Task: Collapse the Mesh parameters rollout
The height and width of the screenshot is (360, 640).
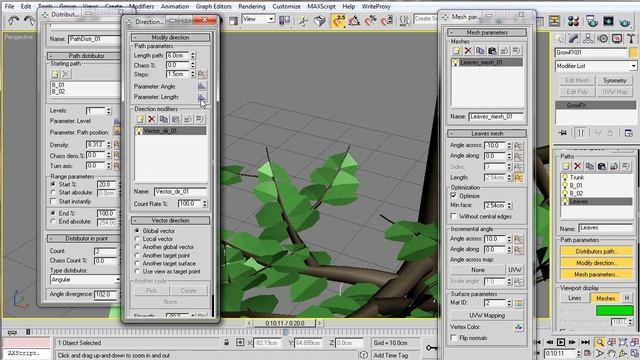Action: [487, 32]
